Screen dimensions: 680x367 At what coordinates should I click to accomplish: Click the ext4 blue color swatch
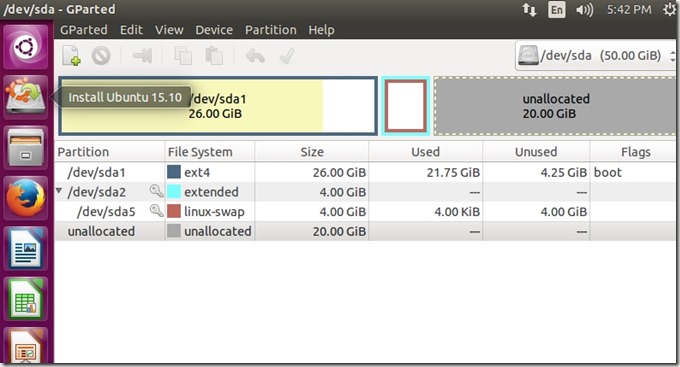tap(174, 172)
